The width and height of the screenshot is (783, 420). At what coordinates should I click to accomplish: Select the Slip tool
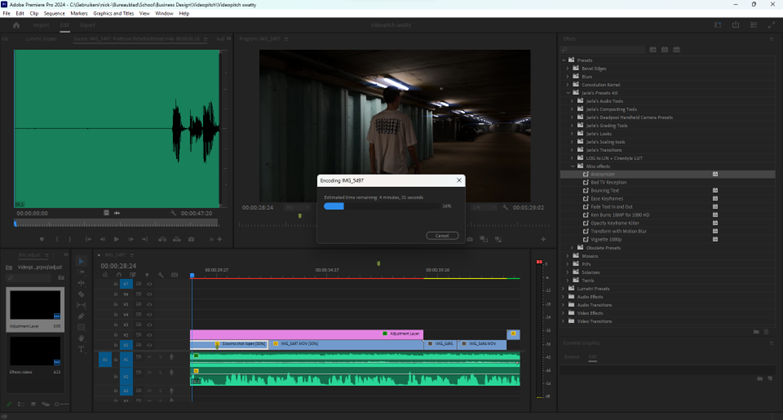coord(81,305)
